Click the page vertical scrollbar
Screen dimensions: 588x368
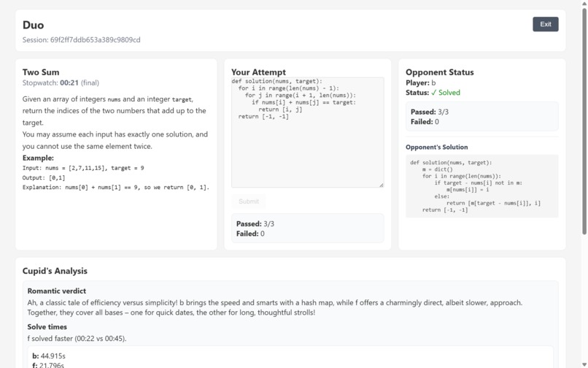584,120
